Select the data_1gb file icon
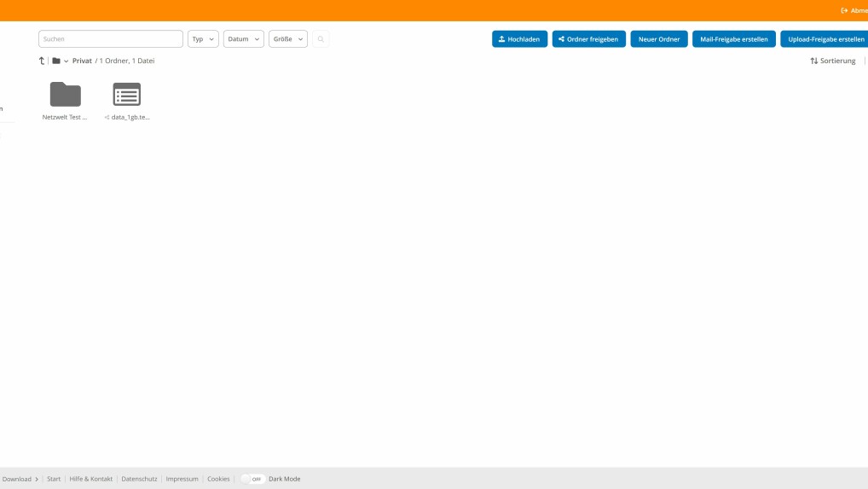This screenshot has width=868, height=489. click(126, 95)
